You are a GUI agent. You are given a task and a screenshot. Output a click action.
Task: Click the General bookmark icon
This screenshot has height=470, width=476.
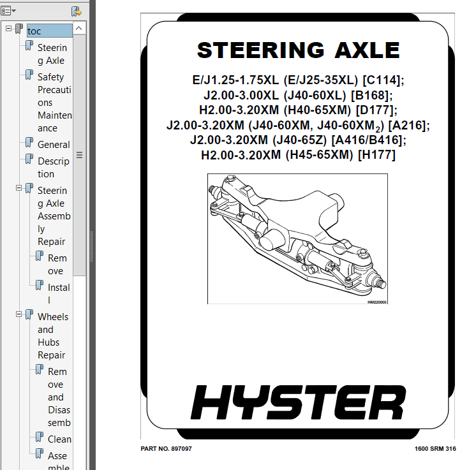coord(29,142)
